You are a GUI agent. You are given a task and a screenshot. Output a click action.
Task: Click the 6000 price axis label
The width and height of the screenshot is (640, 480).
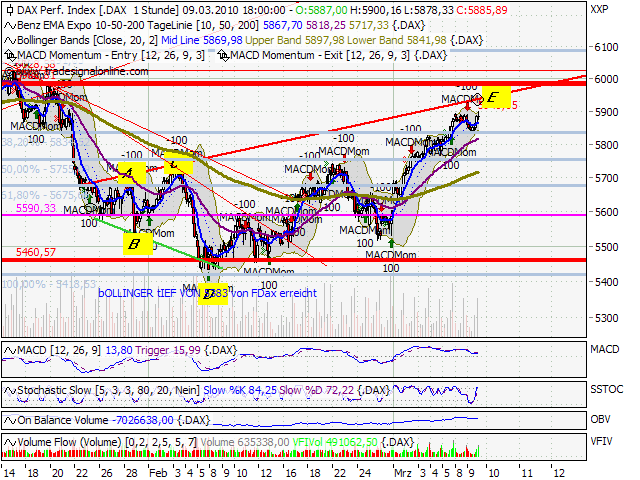[x=606, y=79]
